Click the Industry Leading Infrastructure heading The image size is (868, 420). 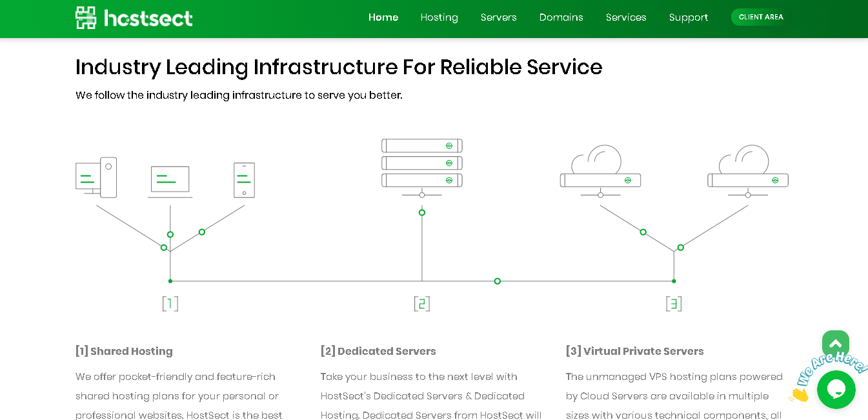[339, 67]
